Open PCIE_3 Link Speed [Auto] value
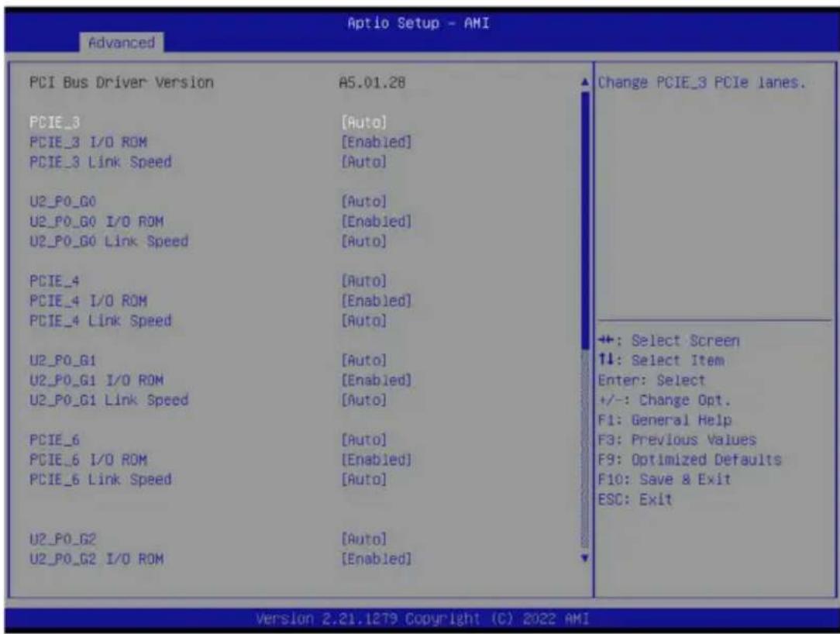 [363, 163]
